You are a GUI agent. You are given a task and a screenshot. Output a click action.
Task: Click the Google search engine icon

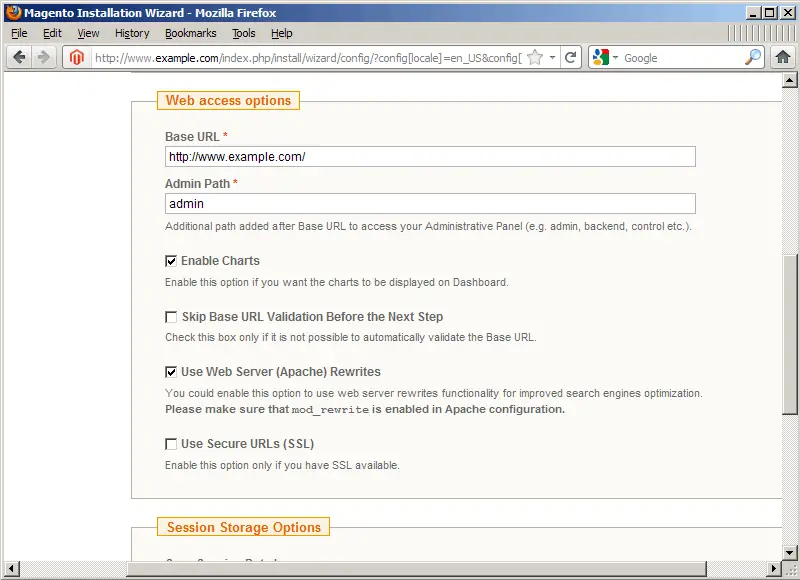click(601, 58)
